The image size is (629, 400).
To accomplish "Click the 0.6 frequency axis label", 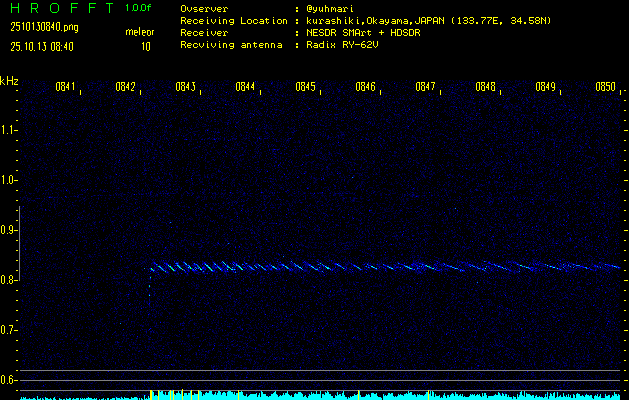I will point(9,380).
